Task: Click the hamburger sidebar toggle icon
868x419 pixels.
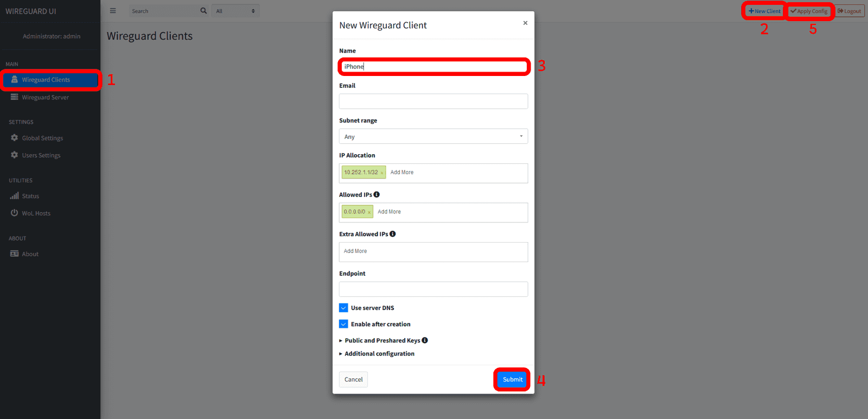Action: (113, 11)
